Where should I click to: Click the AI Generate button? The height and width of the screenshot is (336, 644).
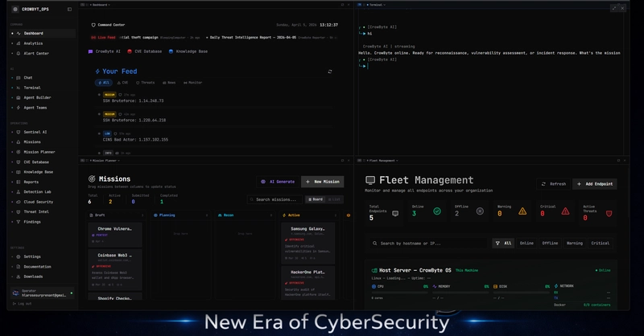278,182
